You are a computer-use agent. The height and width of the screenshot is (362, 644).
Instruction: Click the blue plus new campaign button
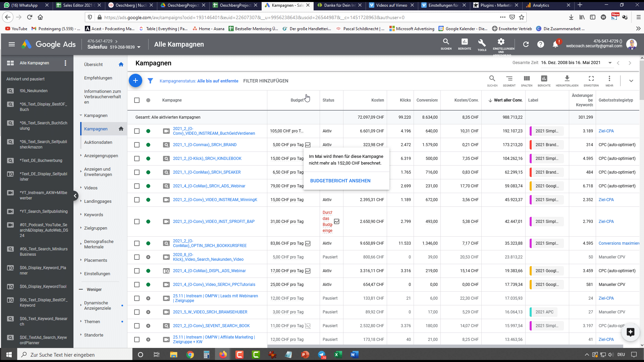pyautogui.click(x=136, y=80)
